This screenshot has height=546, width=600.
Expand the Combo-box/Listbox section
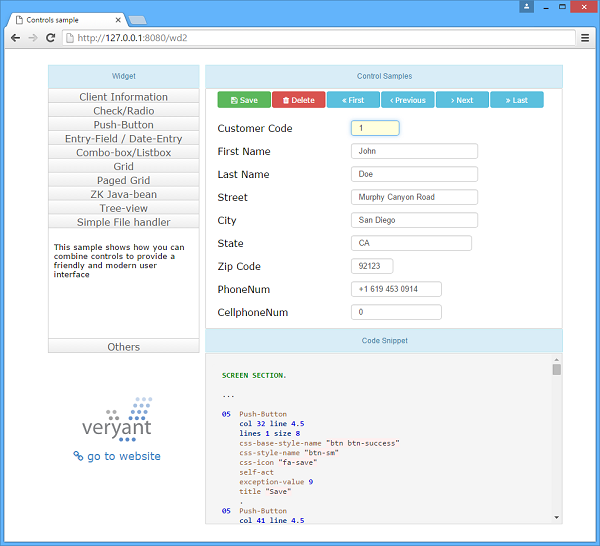click(x=124, y=153)
